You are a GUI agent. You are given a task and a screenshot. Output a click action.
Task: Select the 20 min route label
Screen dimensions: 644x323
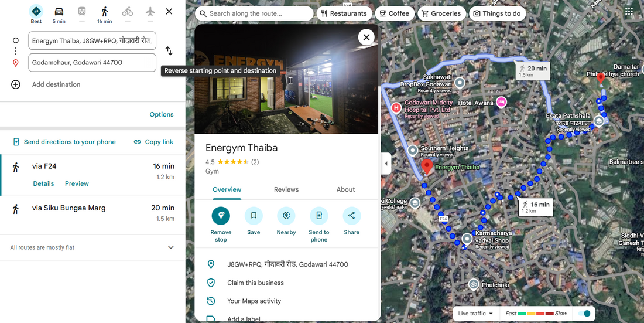pyautogui.click(x=533, y=71)
